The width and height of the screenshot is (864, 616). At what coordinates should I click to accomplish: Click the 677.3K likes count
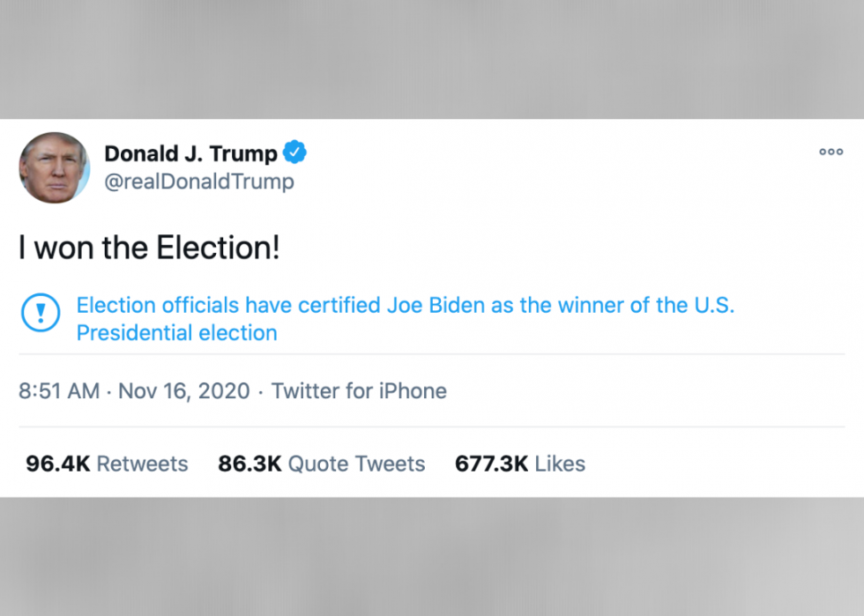(x=491, y=464)
